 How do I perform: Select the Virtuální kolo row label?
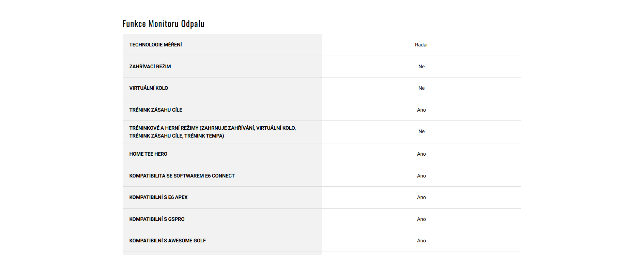coord(149,88)
